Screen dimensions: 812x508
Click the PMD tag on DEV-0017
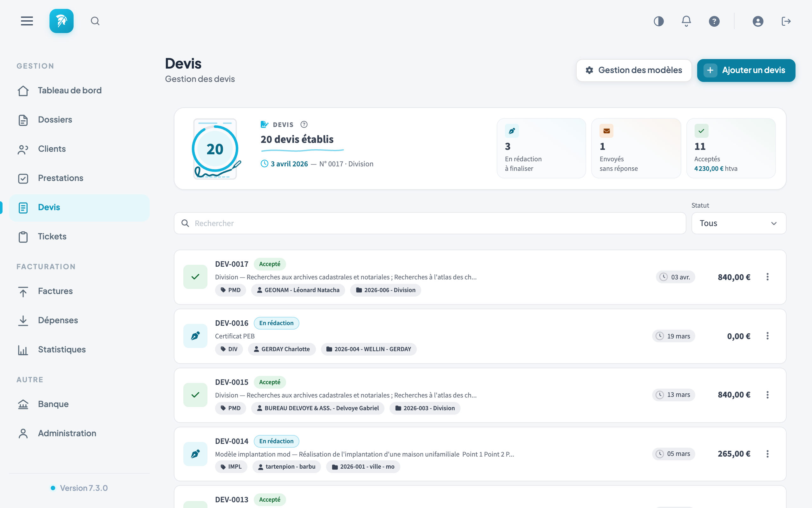pyautogui.click(x=231, y=290)
